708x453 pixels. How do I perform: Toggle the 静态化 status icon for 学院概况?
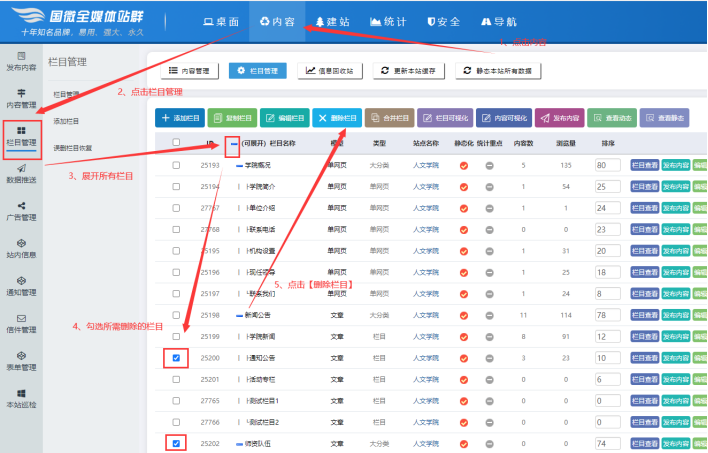pos(463,164)
